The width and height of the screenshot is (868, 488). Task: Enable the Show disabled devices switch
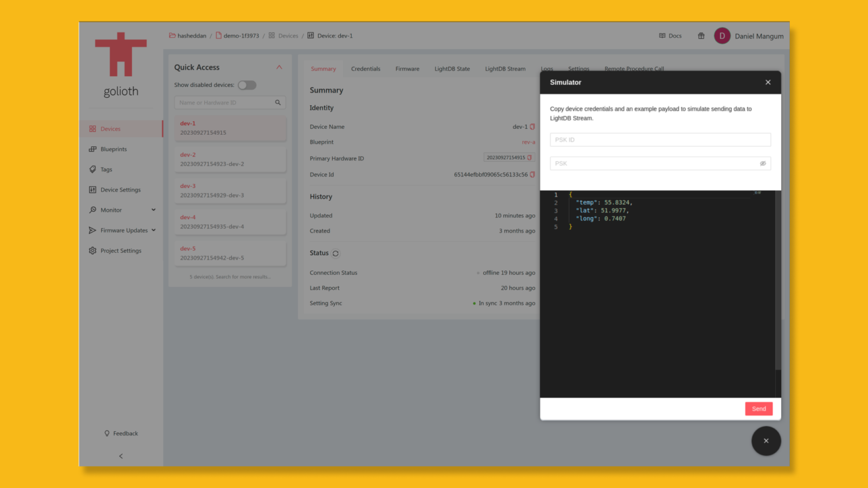(x=247, y=84)
